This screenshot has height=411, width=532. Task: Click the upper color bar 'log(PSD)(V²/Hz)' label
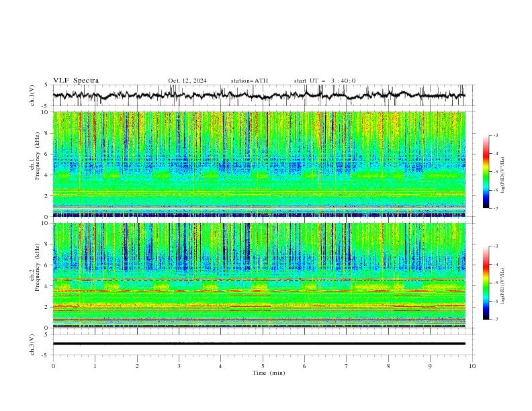point(503,175)
